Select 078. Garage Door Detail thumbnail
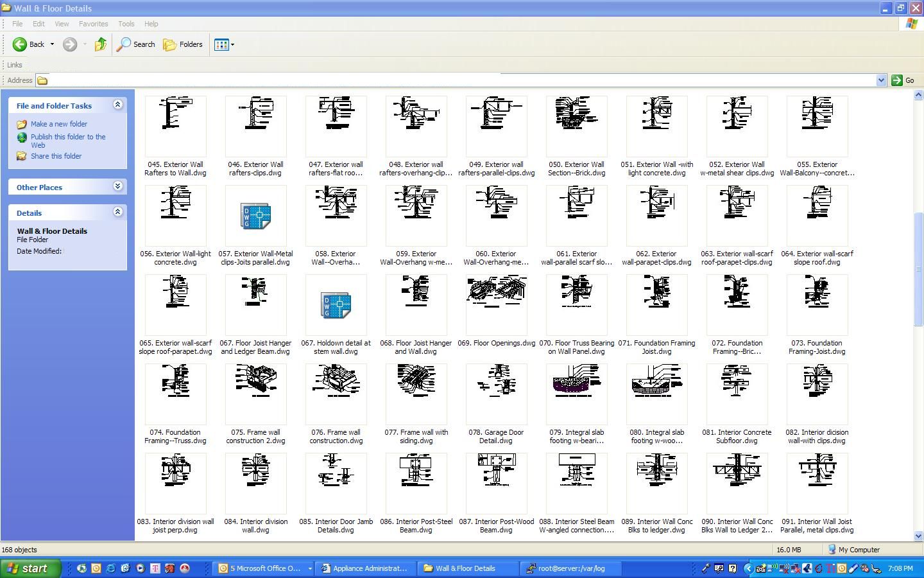Image resolution: width=924 pixels, height=578 pixels. (x=496, y=394)
